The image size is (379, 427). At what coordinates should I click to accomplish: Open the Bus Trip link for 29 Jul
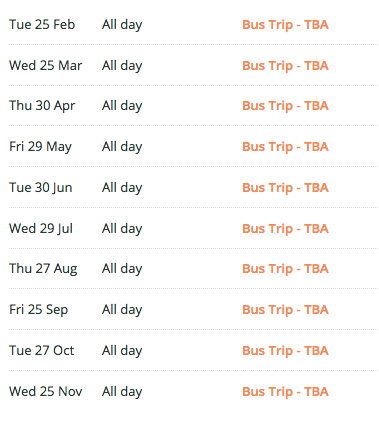pyautogui.click(x=285, y=229)
